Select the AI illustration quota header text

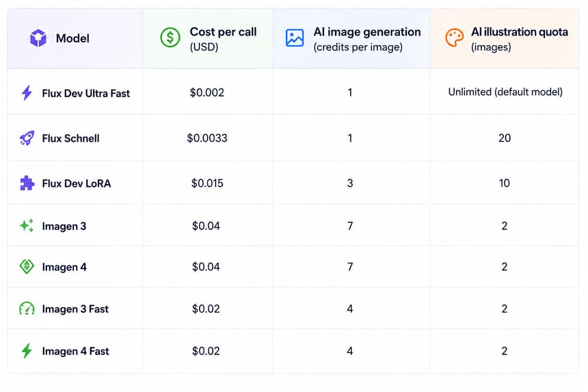[x=520, y=32]
